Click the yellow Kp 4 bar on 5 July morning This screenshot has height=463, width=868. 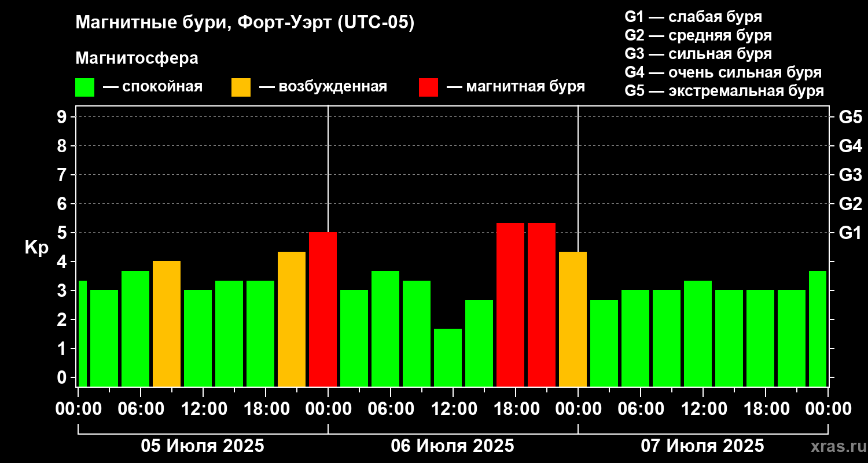pos(167,324)
